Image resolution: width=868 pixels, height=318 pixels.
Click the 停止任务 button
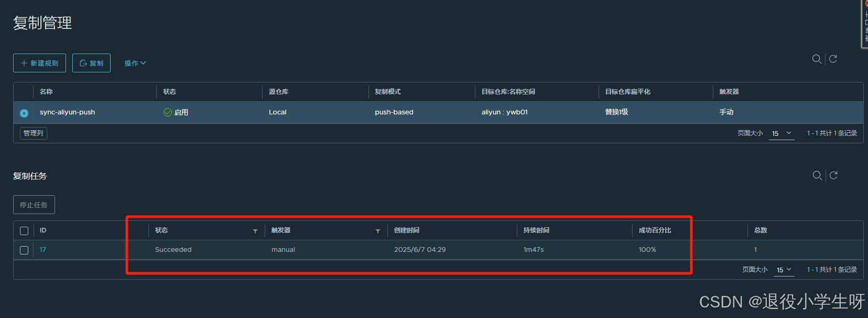tap(34, 205)
